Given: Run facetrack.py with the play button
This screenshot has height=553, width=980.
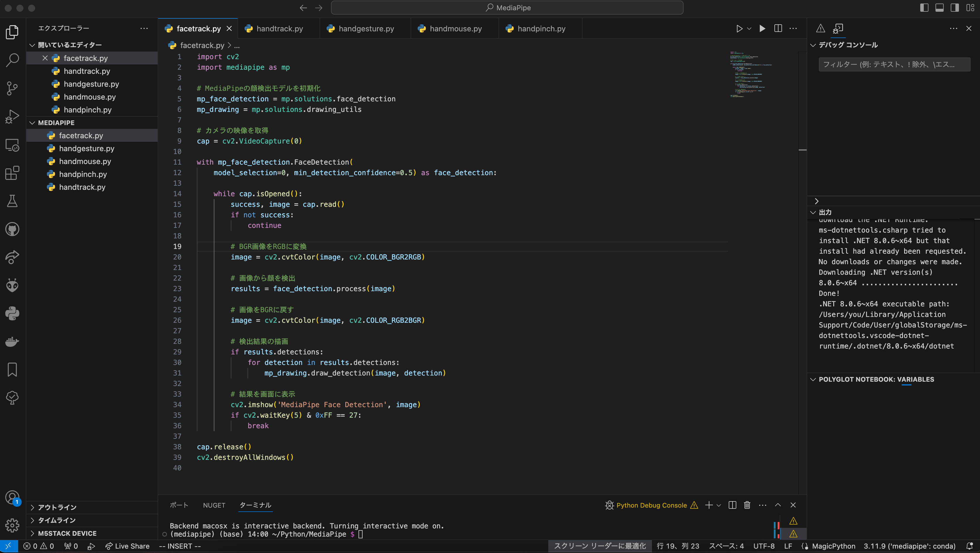Looking at the screenshot, I should pyautogui.click(x=739, y=28).
